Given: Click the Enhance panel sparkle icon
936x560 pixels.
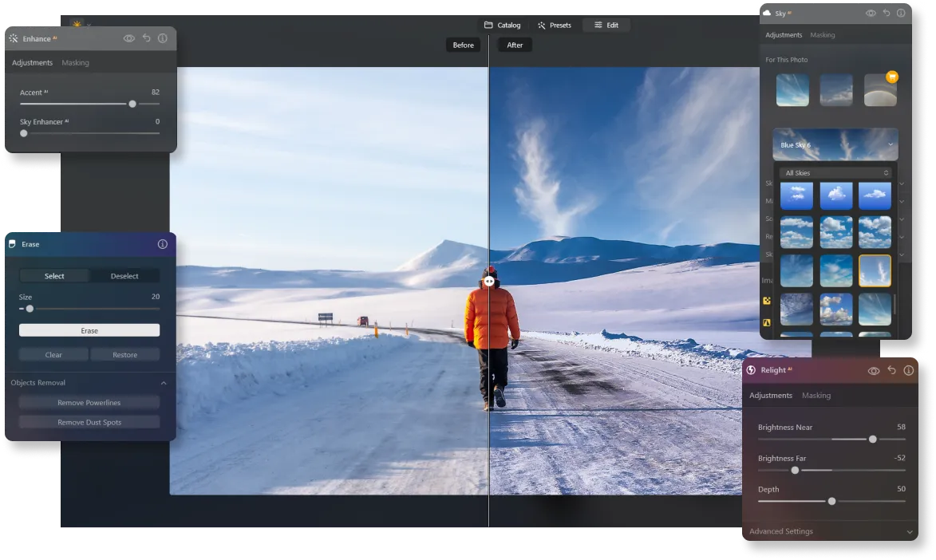Looking at the screenshot, I should (x=13, y=38).
